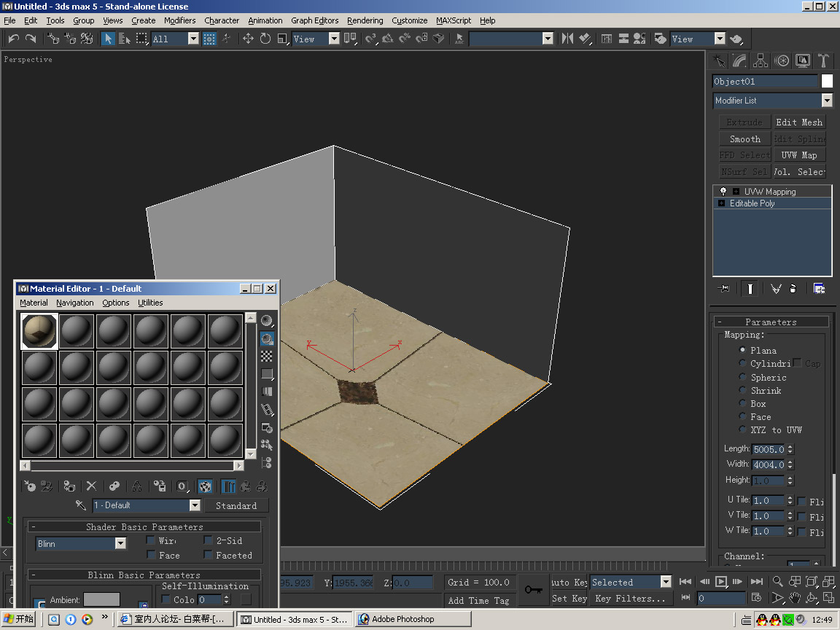Click the Undo arrow in main toolbar
Image resolution: width=840 pixels, height=630 pixels.
coord(13,39)
